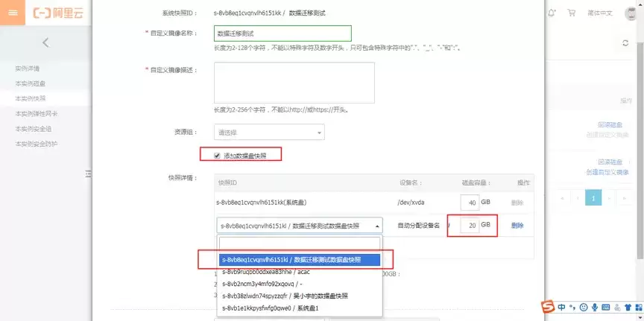
Task: Click the 自定义镜像描述 text area
Action: click(294, 83)
